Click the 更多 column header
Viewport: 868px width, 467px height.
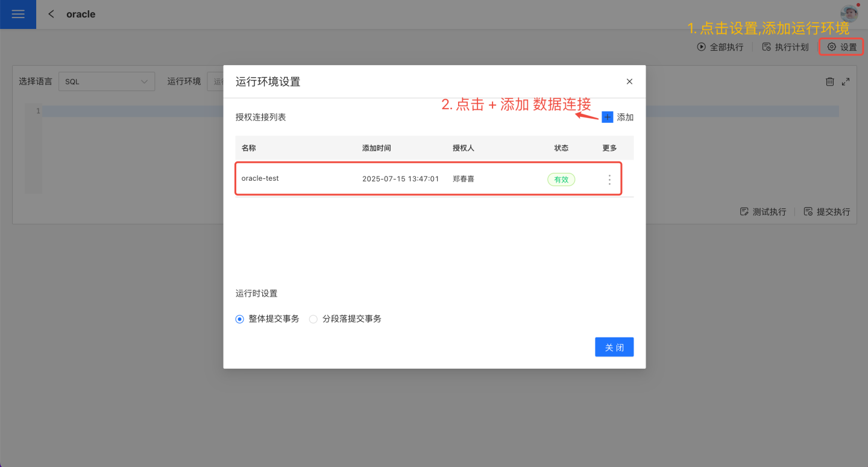(x=609, y=148)
